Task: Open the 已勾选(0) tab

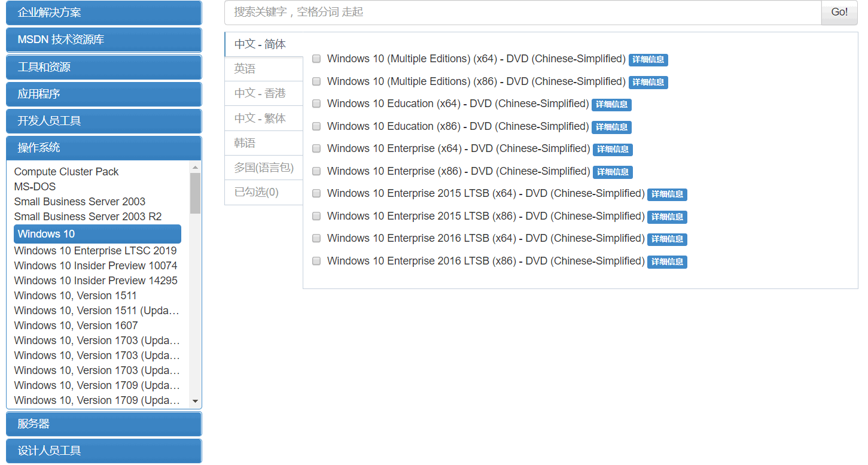Action: pyautogui.click(x=264, y=192)
